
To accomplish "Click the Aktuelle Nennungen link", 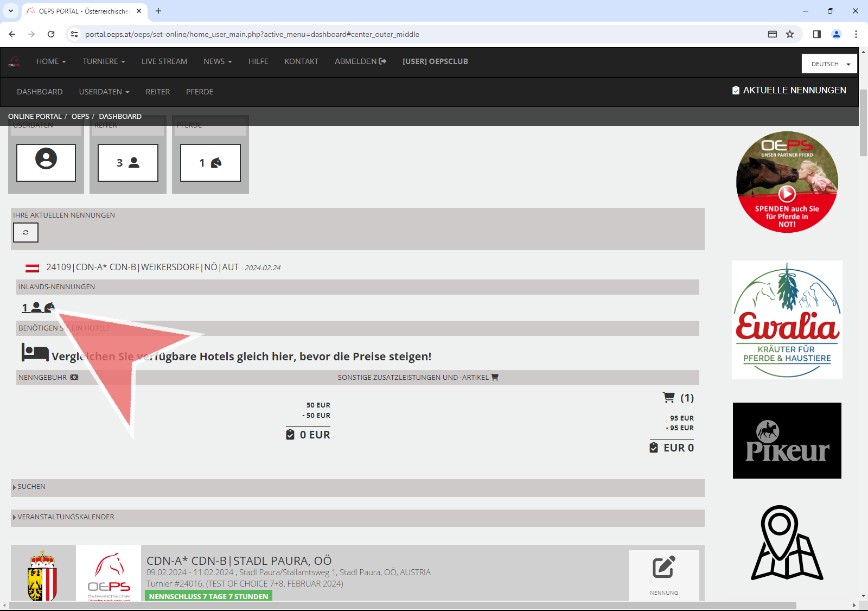I will (x=789, y=91).
